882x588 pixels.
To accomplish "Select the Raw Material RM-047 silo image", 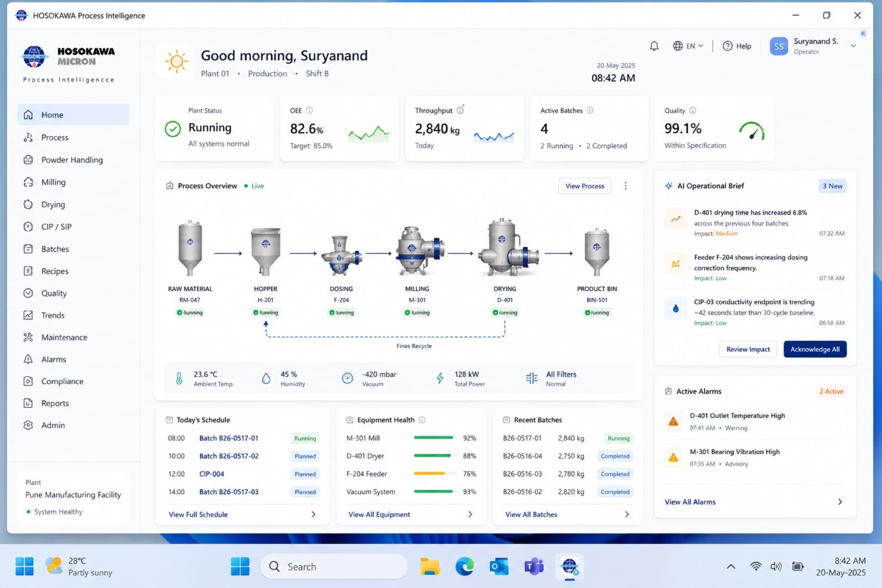I will pos(190,247).
